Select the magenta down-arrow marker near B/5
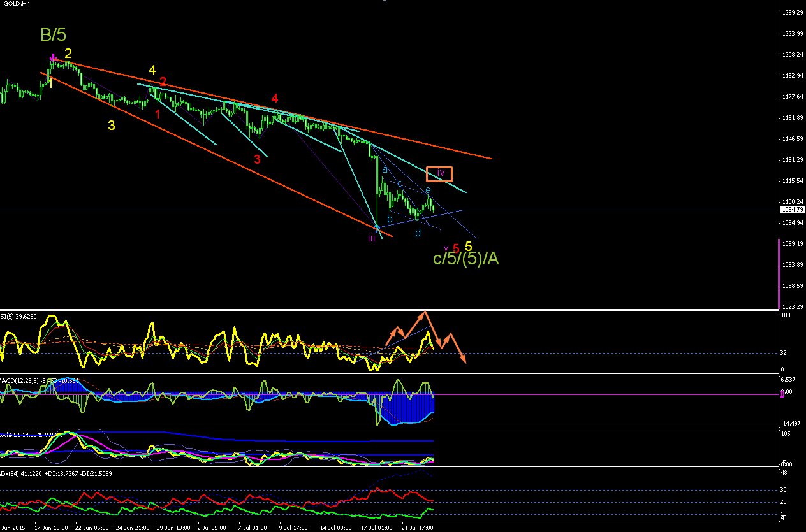This screenshot has height=532, width=806. tap(54, 59)
